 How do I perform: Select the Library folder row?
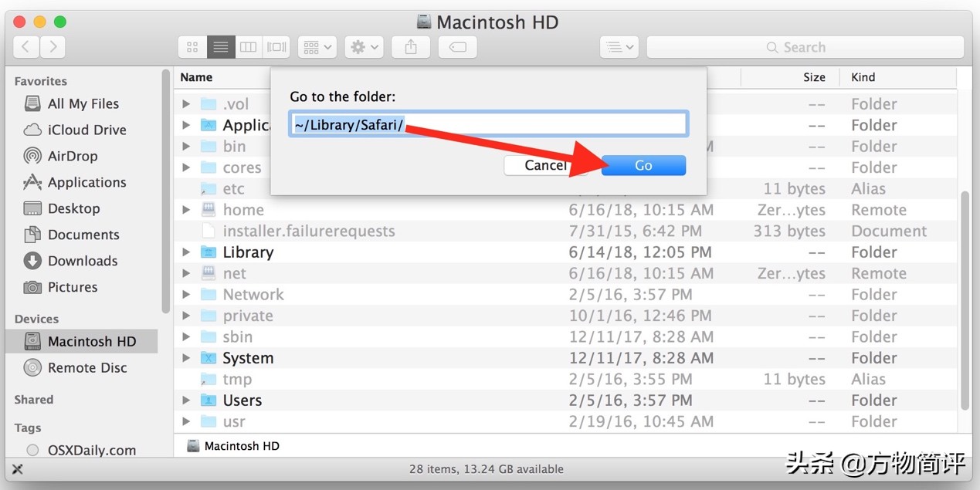[248, 252]
